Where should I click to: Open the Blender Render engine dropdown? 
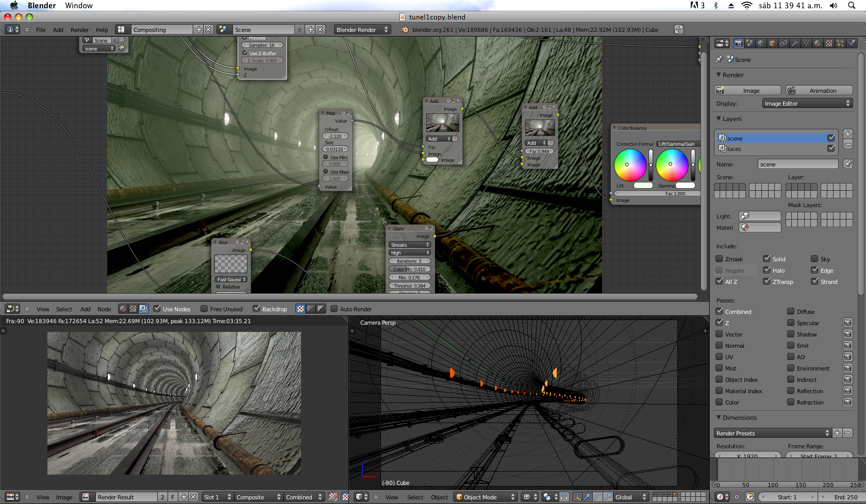(362, 29)
